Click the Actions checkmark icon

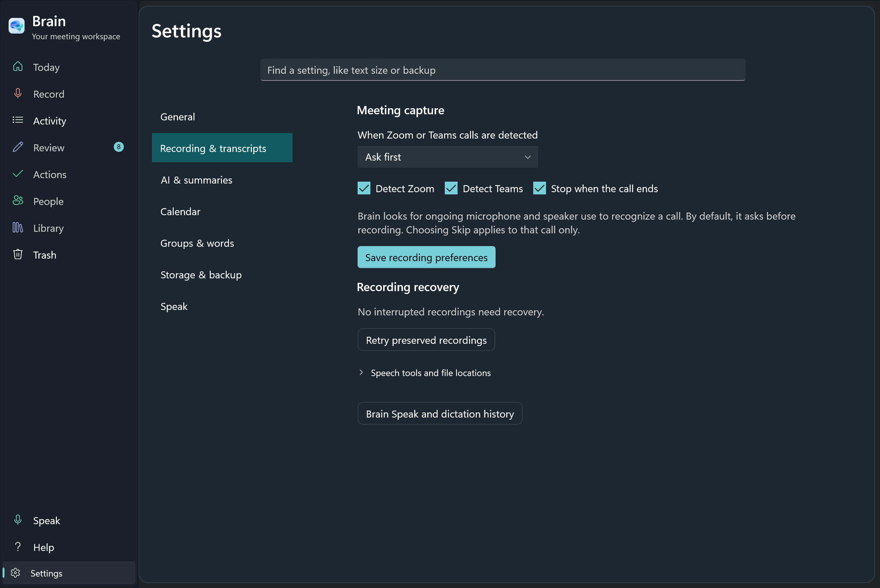pos(18,174)
